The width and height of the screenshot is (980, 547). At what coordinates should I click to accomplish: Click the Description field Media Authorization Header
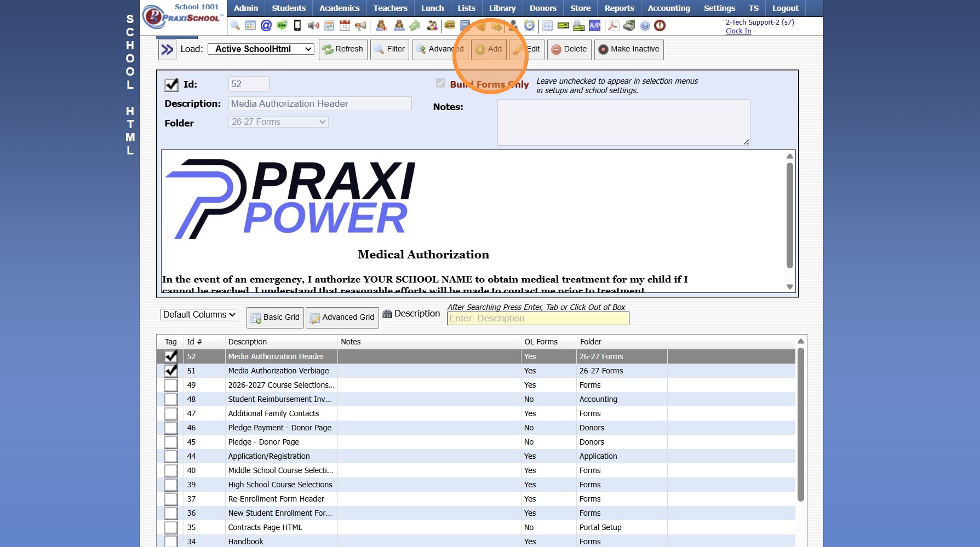[x=320, y=104]
